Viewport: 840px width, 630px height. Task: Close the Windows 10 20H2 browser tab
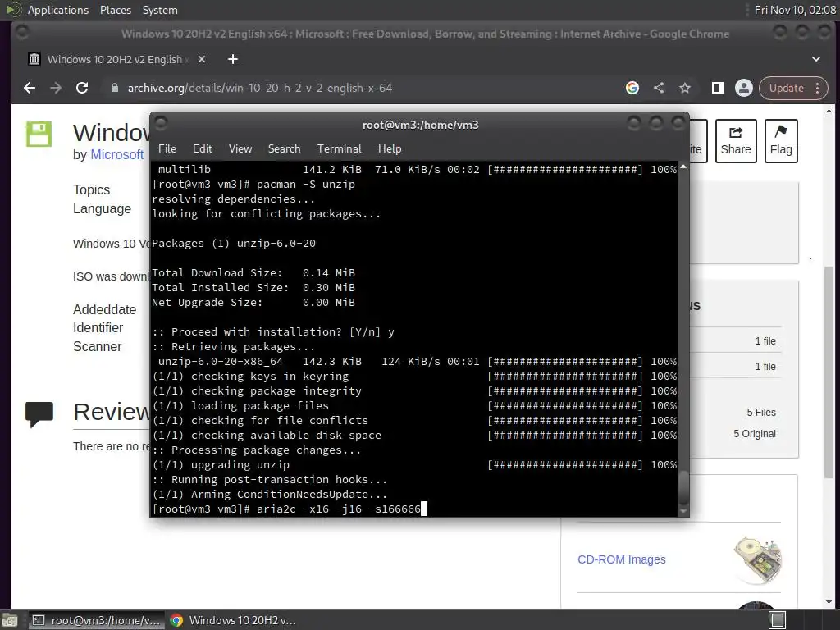[202, 59]
